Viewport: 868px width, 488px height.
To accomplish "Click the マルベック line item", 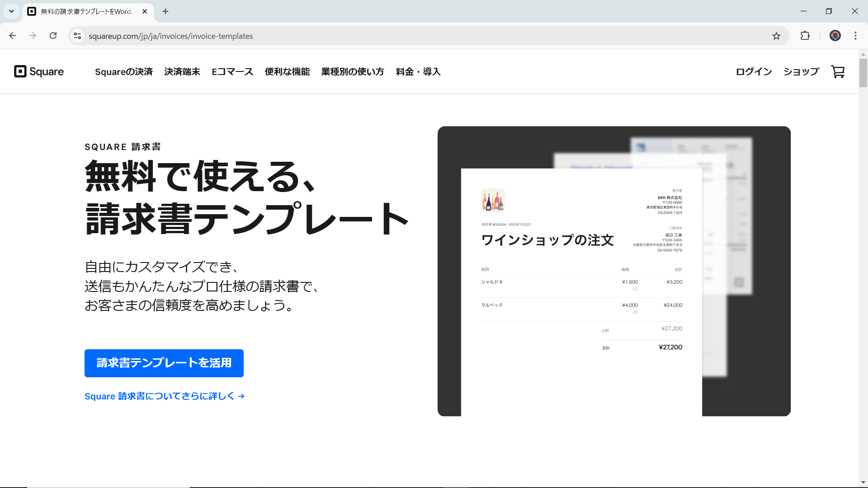I will (x=492, y=305).
